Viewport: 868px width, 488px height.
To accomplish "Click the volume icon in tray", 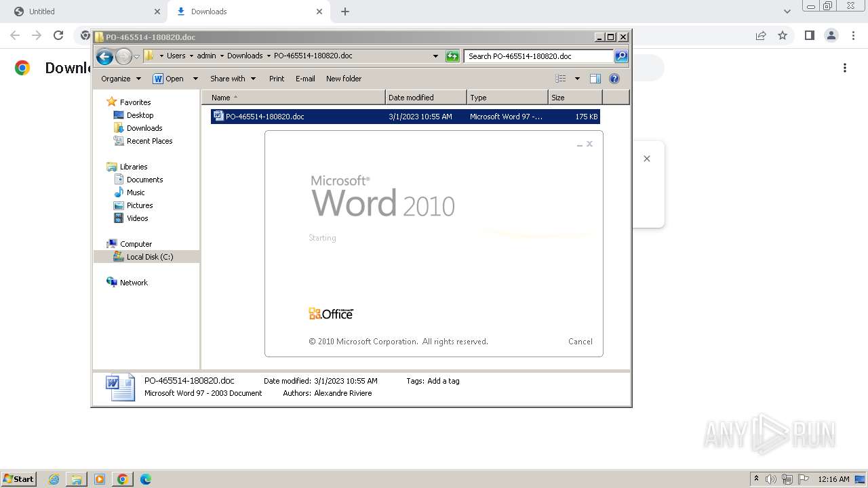I will click(x=771, y=479).
